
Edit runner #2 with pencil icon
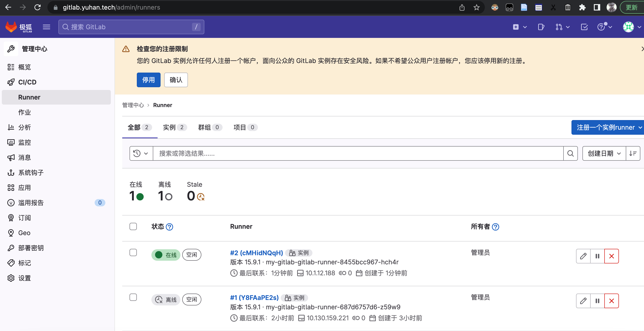(583, 256)
